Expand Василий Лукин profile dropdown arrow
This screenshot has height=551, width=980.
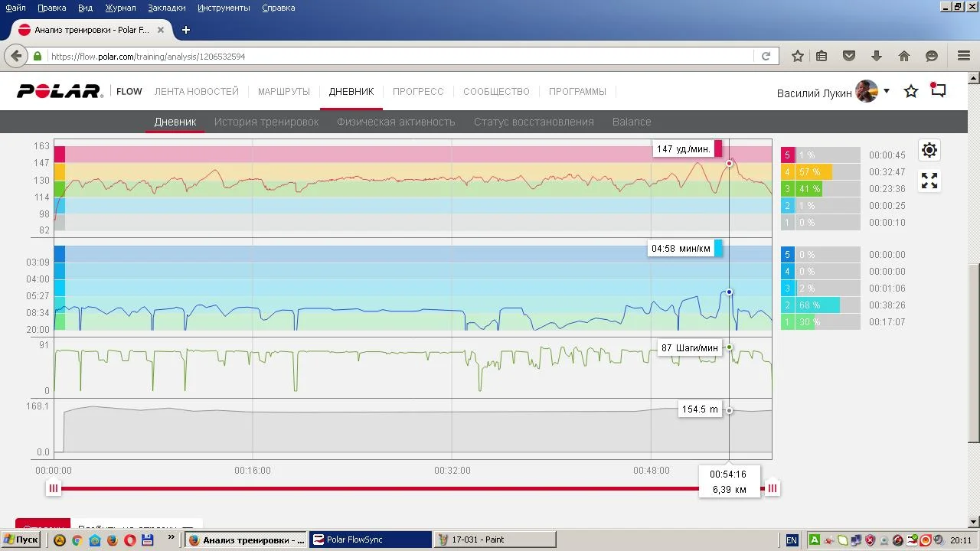point(887,91)
